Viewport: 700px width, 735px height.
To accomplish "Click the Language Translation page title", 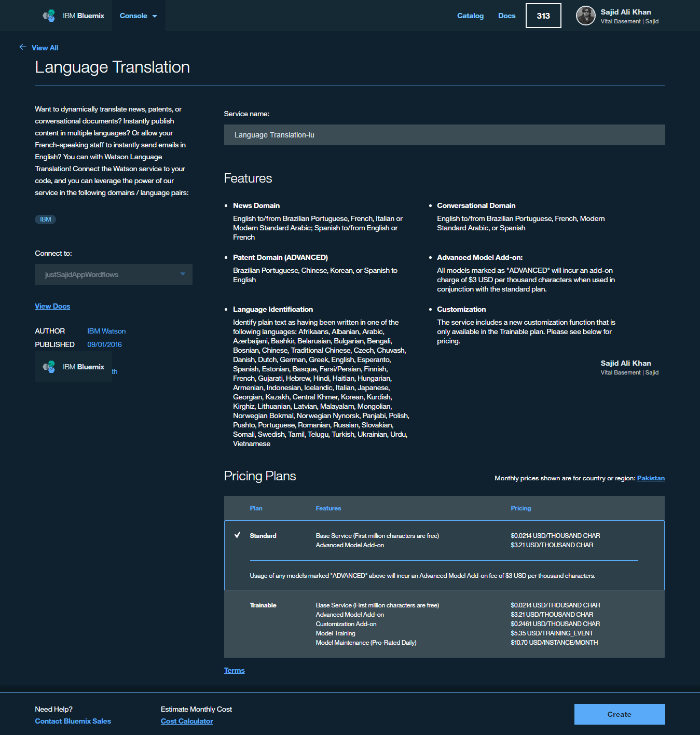I will (x=112, y=67).
